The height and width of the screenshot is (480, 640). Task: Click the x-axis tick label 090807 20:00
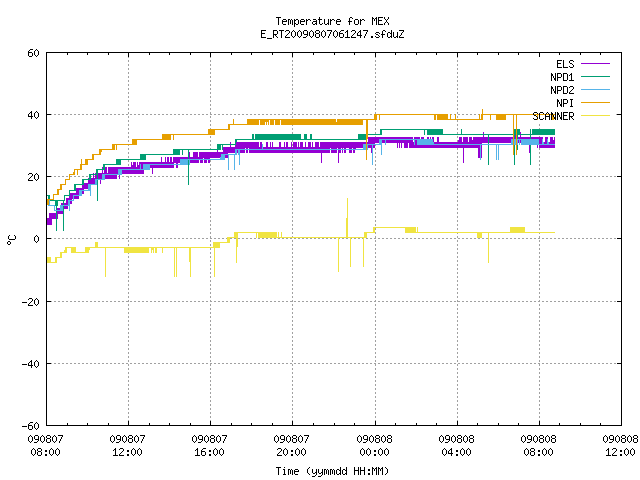coord(291,446)
